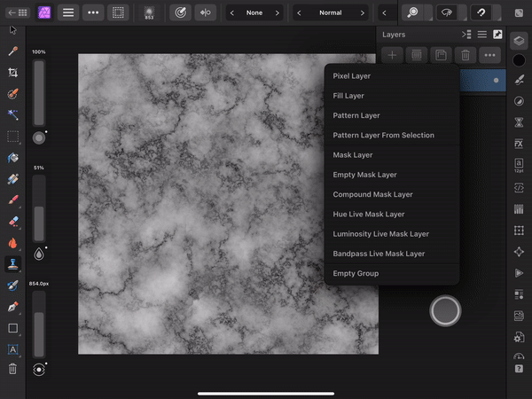Choose Pattern Layer from the menu
This screenshot has width=532, height=399.
[392, 115]
